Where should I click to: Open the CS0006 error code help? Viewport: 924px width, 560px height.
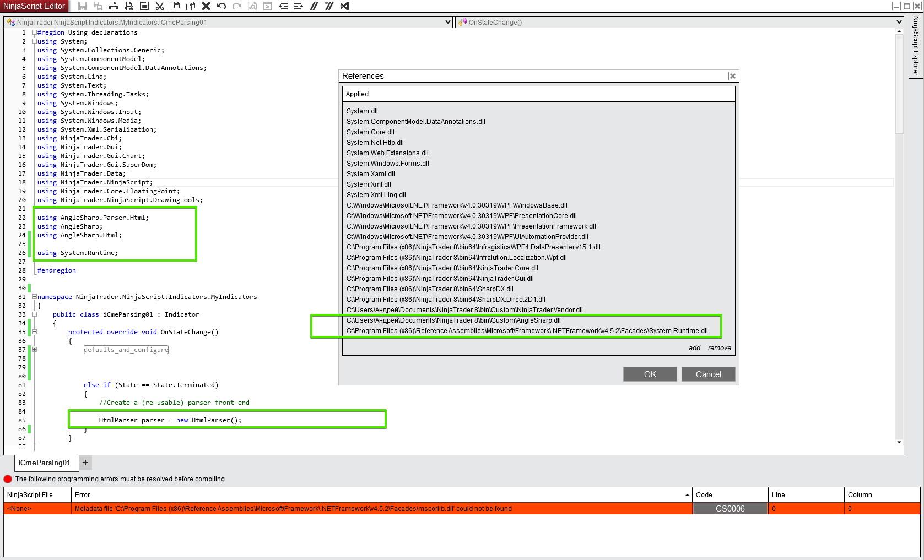pos(730,509)
